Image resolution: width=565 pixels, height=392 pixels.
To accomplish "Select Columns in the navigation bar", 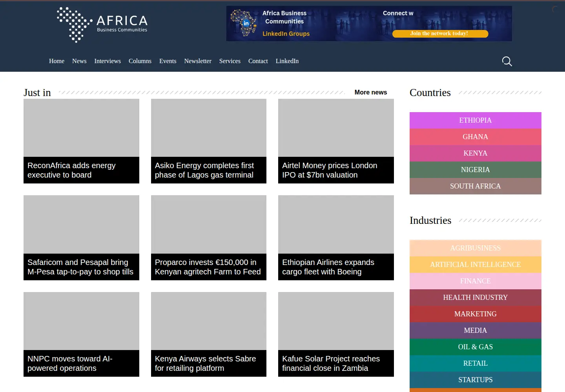I will pos(140,61).
